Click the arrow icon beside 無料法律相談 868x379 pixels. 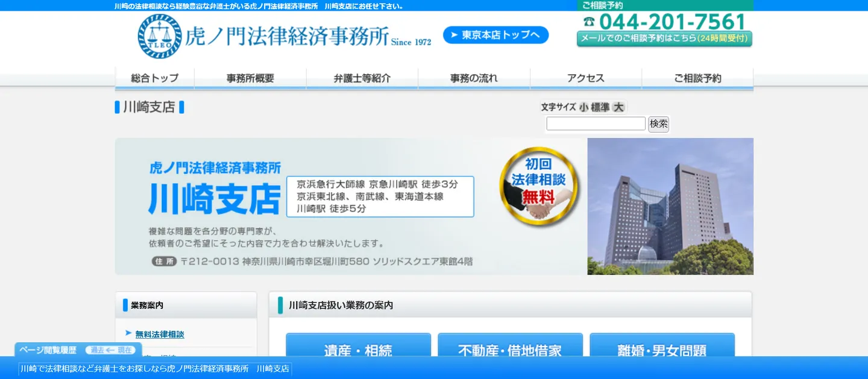coord(128,333)
